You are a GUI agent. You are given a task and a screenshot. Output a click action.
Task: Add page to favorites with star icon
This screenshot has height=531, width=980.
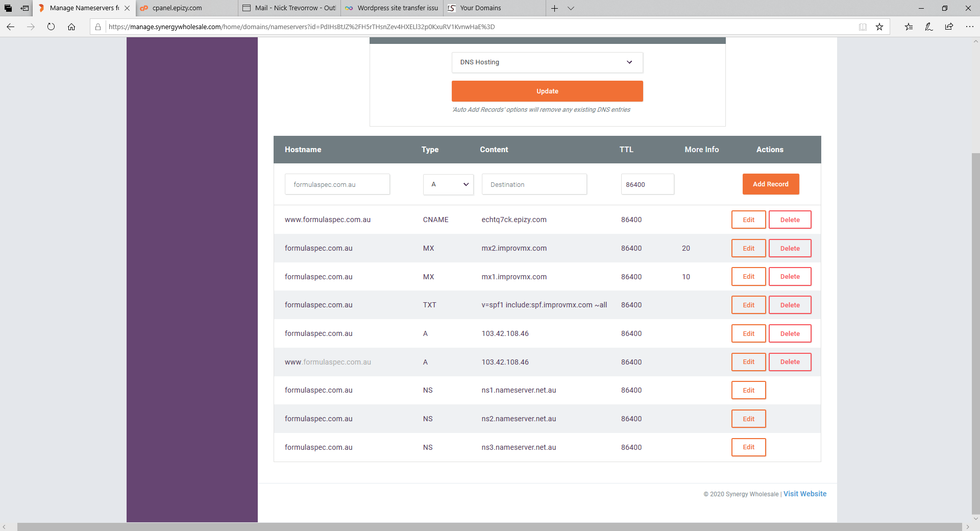pyautogui.click(x=879, y=27)
